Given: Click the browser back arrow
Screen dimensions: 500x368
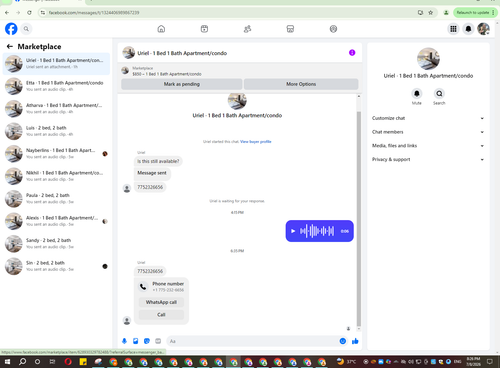Looking at the screenshot, I should (x=7, y=13).
